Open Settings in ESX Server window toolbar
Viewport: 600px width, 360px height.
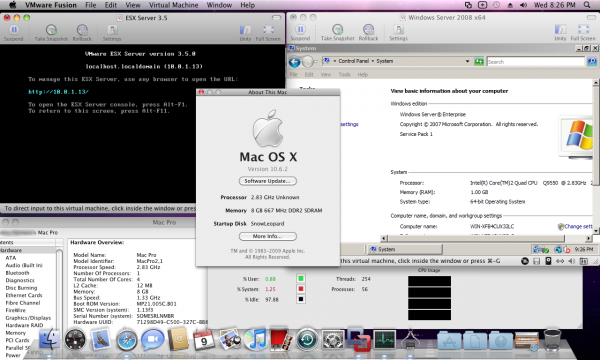tap(112, 33)
